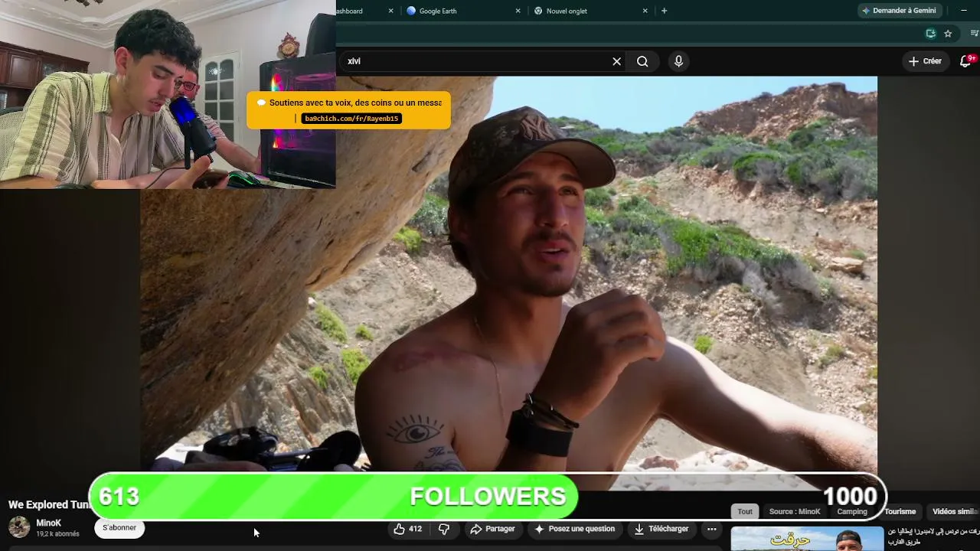Open the suggested video thumbnail below filters
The width and height of the screenshot is (980, 551).
tap(807, 539)
